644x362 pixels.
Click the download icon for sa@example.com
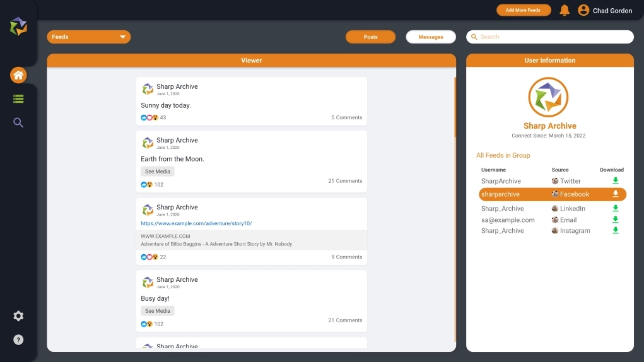615,219
